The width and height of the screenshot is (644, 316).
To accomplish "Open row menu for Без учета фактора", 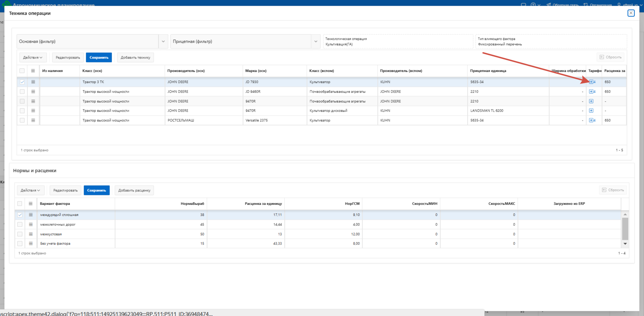I will point(31,243).
